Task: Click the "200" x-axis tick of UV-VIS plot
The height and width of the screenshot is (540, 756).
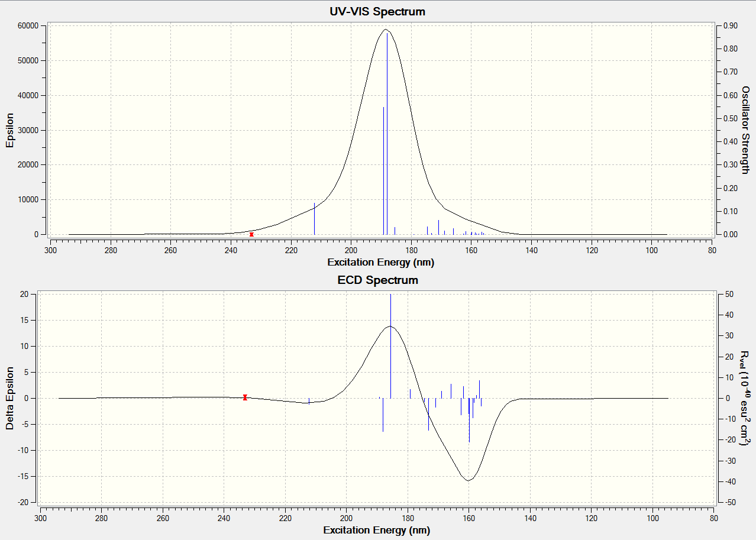Action: (x=351, y=250)
